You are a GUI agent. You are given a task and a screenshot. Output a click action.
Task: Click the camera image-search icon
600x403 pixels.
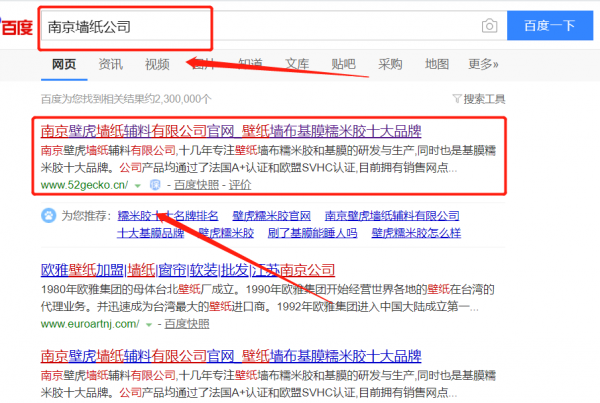(x=489, y=25)
